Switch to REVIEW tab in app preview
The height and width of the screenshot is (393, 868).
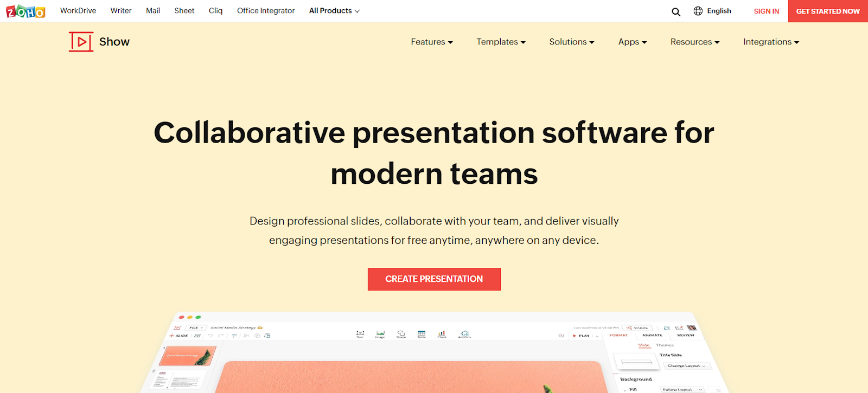click(x=686, y=335)
